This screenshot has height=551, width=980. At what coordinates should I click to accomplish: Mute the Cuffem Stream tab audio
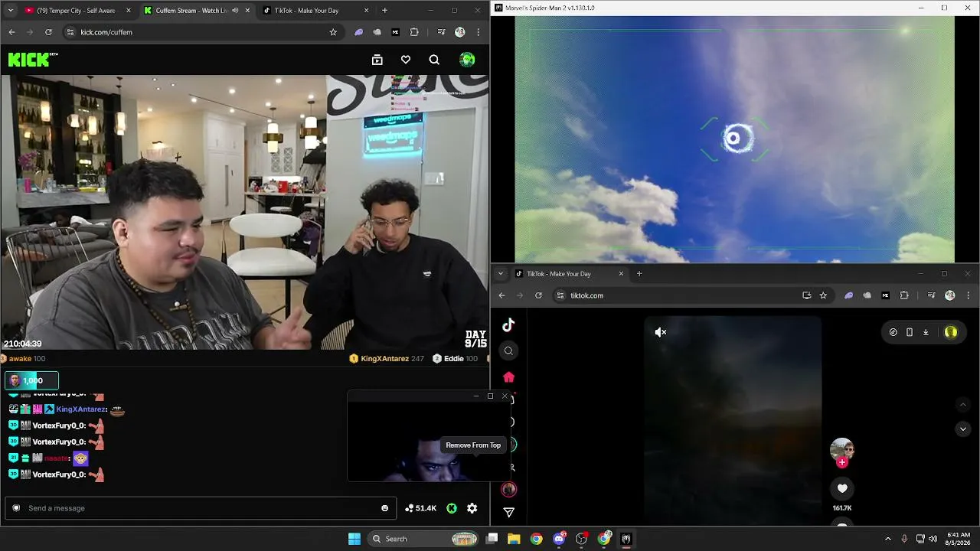click(235, 11)
